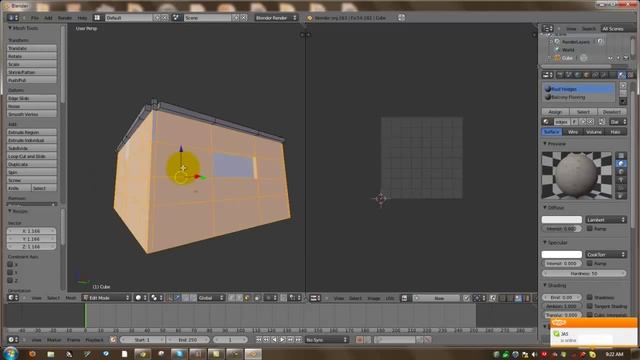The width and height of the screenshot is (640, 360).
Task: Click the properties editor type icon
Action: pos(547,75)
